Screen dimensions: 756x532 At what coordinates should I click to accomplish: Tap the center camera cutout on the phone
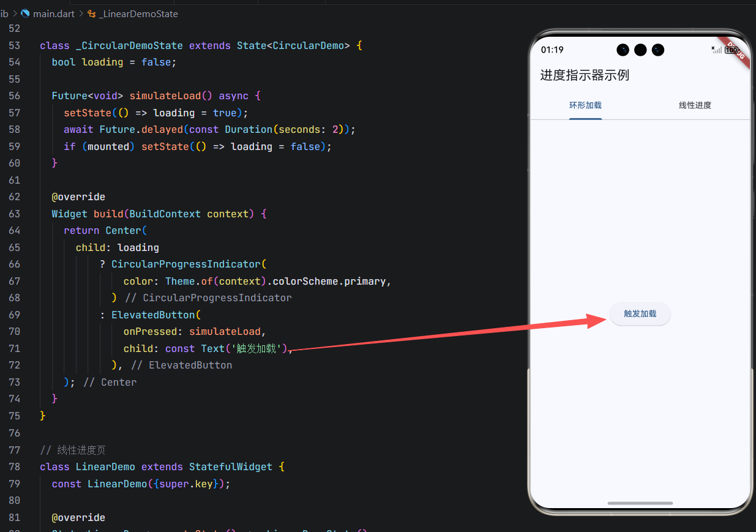(x=640, y=50)
